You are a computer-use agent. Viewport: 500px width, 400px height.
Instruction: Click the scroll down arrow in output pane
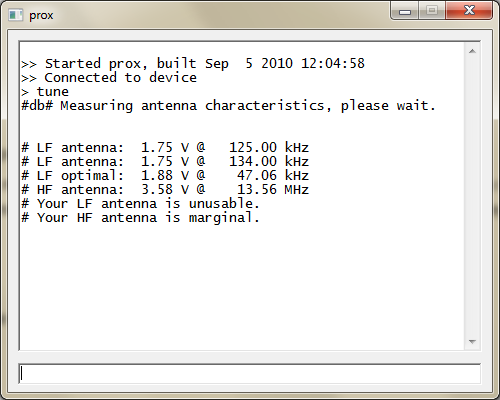click(x=472, y=342)
